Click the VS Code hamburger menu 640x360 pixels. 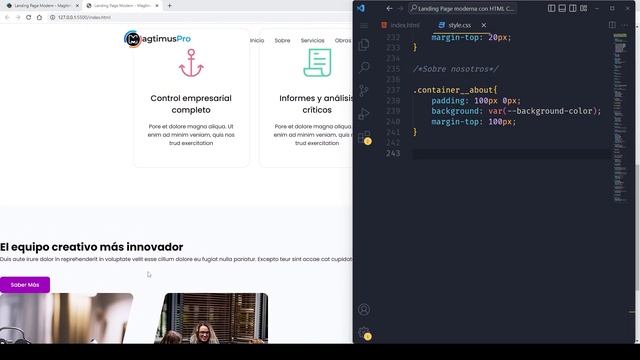click(x=364, y=26)
